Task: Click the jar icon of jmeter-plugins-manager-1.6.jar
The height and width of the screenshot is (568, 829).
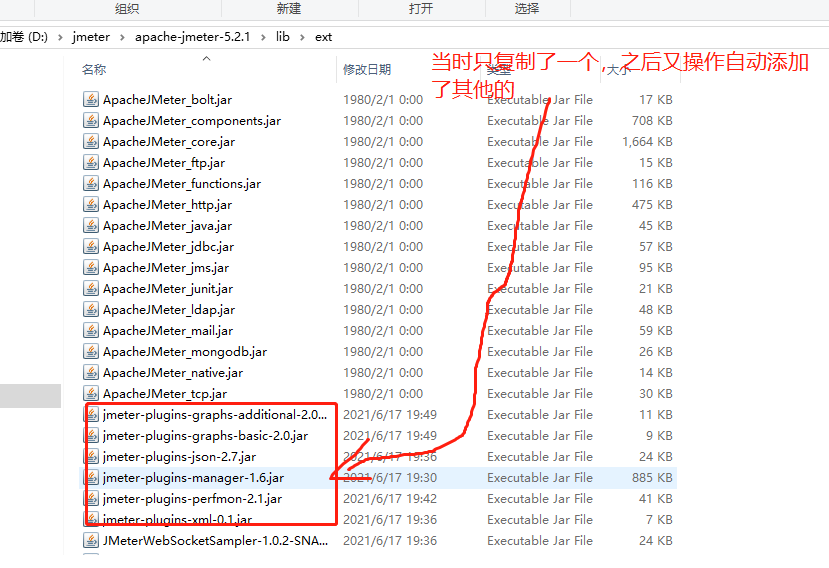Action: point(92,478)
